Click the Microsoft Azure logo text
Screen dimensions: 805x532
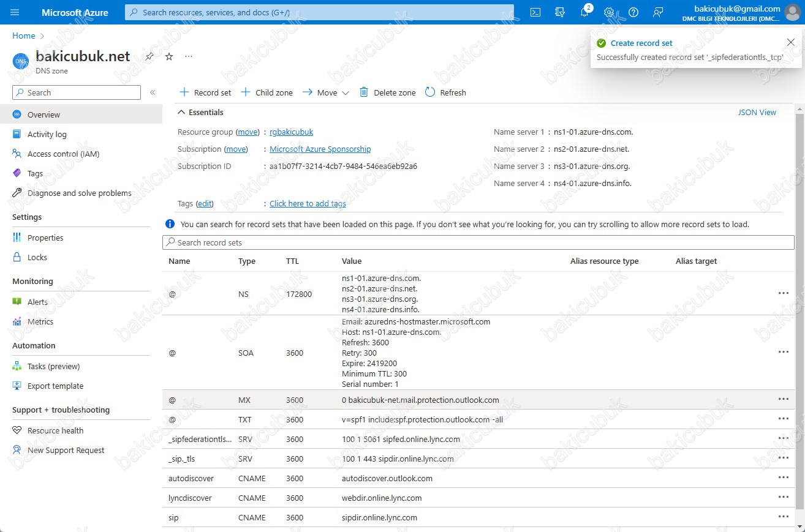[75, 12]
